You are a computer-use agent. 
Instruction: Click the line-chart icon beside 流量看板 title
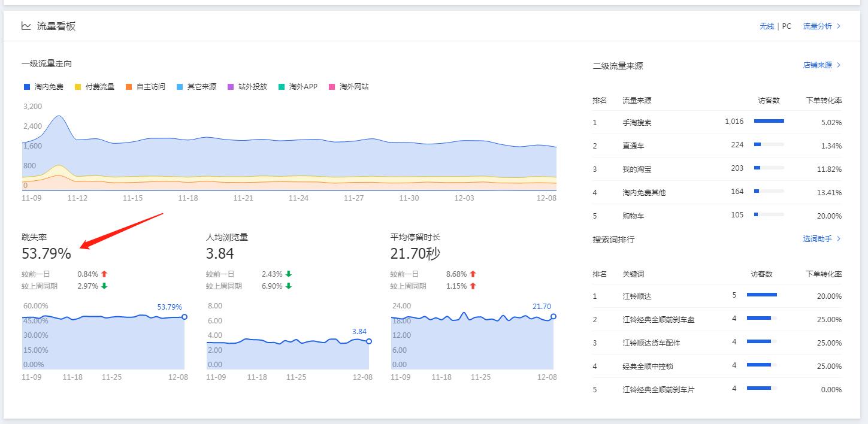(x=25, y=26)
